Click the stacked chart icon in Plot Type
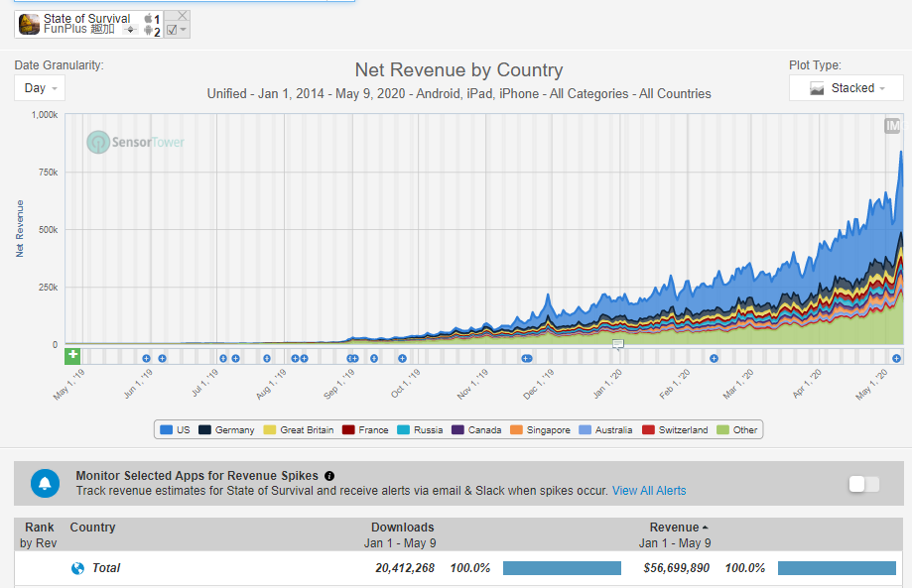 817,88
